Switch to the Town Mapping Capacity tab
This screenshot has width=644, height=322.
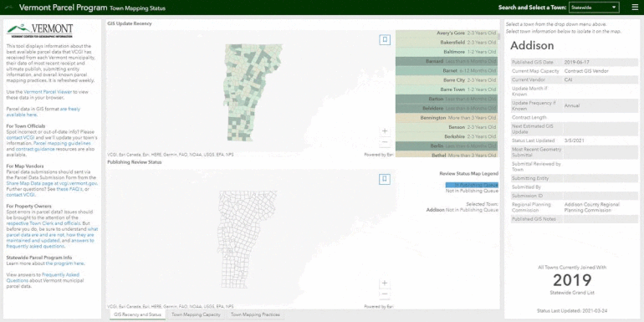coord(196,314)
